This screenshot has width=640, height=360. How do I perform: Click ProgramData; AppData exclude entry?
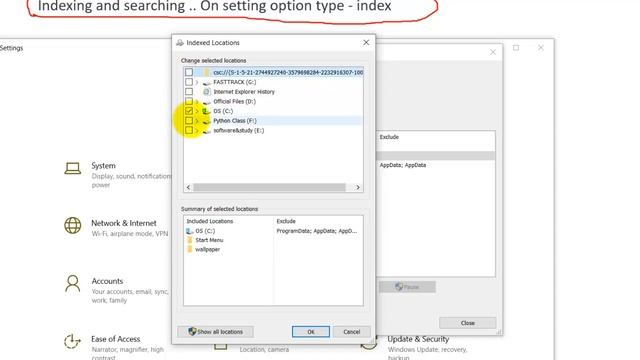[x=317, y=231]
